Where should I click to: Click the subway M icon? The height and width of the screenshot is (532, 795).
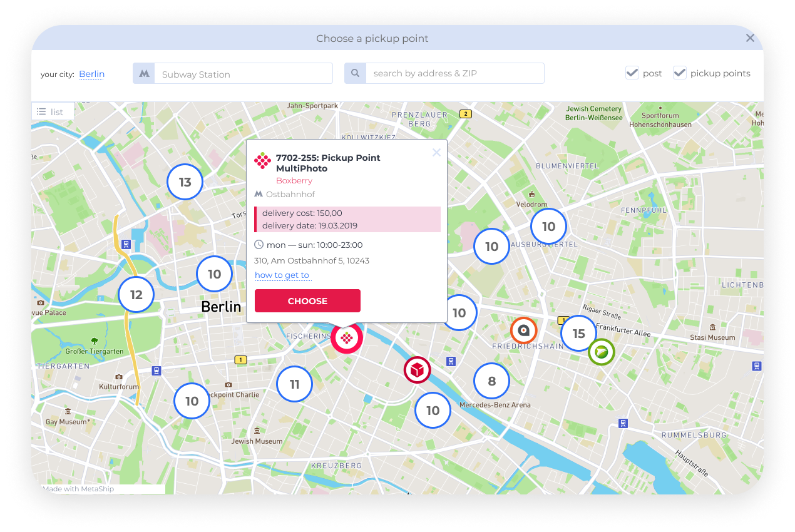pos(144,73)
